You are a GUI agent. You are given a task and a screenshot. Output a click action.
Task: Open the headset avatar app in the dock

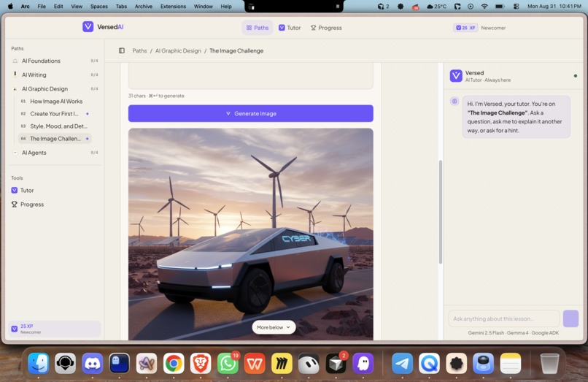click(x=65, y=363)
